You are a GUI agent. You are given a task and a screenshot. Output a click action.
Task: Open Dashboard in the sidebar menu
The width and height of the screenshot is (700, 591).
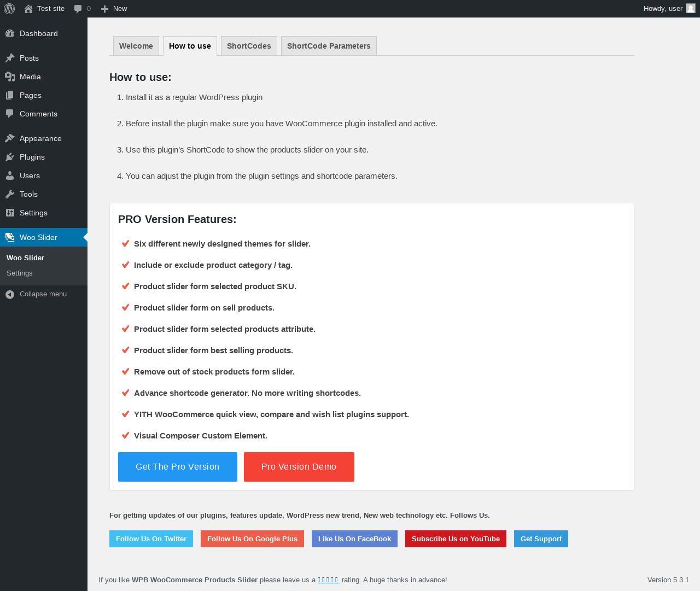[x=44, y=33]
